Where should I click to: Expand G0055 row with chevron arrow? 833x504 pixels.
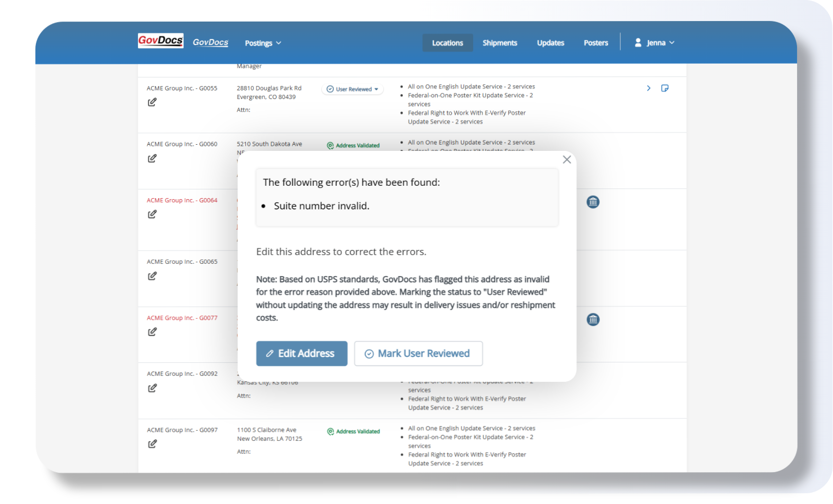[x=649, y=88]
